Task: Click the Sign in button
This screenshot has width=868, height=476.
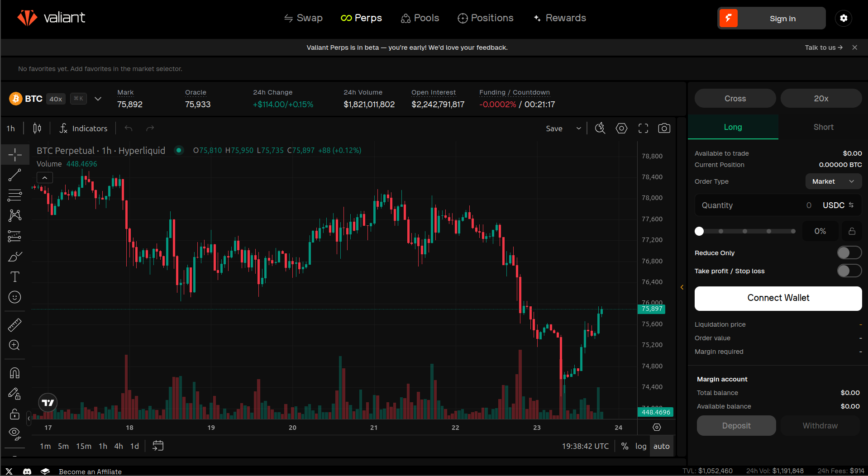Action: point(772,18)
